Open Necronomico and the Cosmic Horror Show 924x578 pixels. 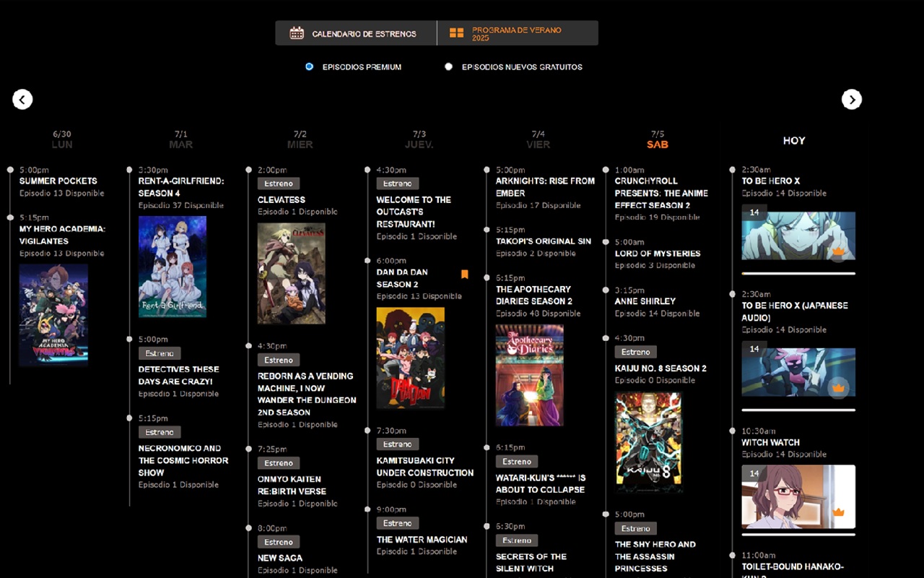[183, 460]
